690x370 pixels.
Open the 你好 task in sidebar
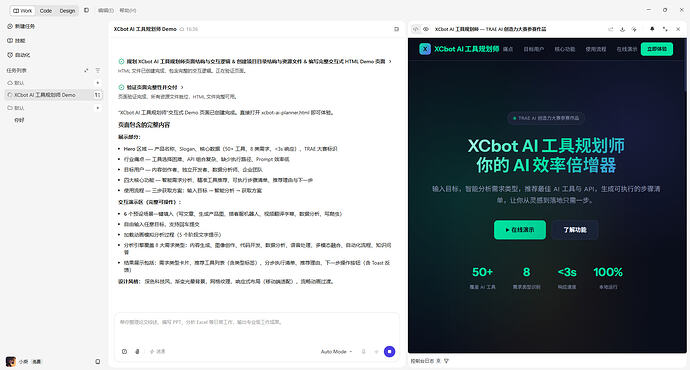coord(19,120)
